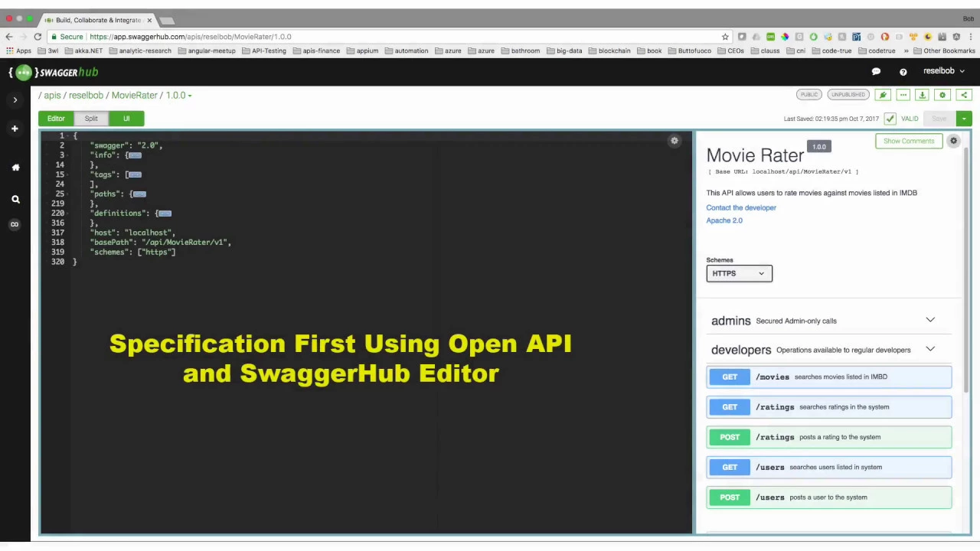Image resolution: width=980 pixels, height=551 pixels.
Task: Open the API-Testing bookmark folder
Action: pyautogui.click(x=264, y=51)
